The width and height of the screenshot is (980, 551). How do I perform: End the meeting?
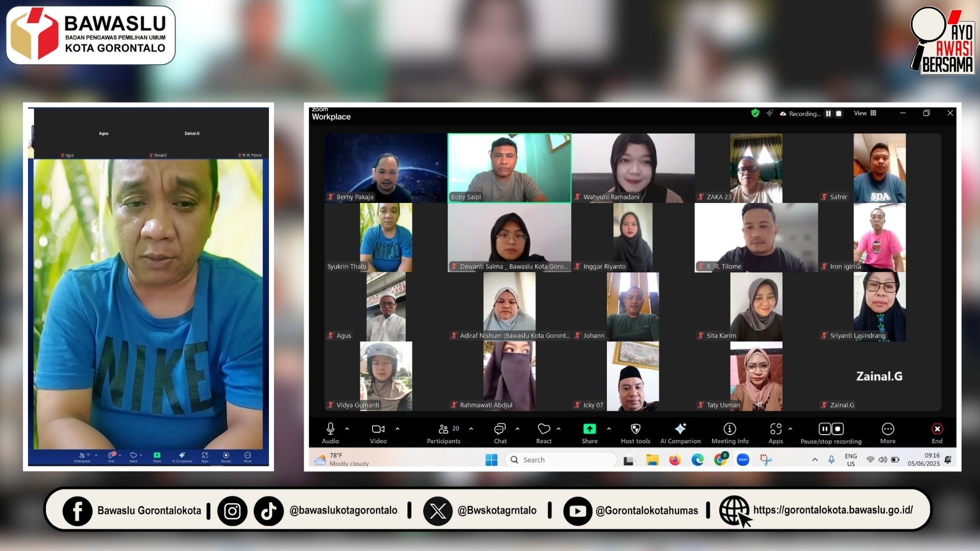click(x=937, y=433)
